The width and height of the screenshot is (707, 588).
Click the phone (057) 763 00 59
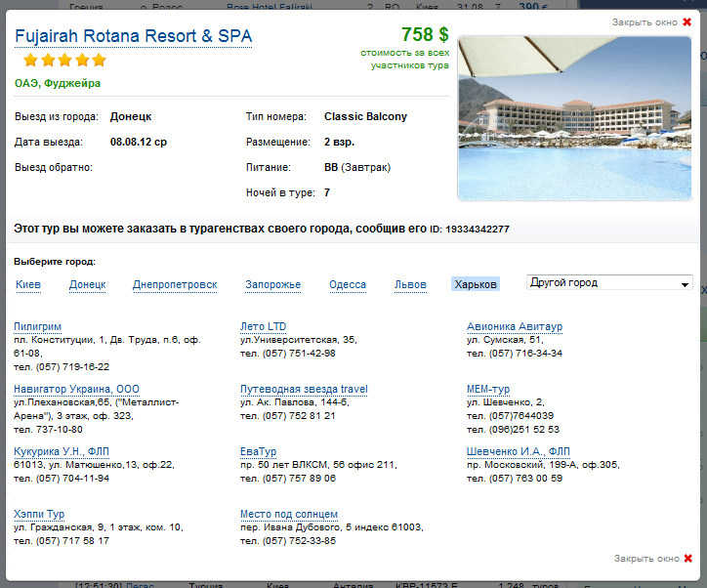coord(525,479)
